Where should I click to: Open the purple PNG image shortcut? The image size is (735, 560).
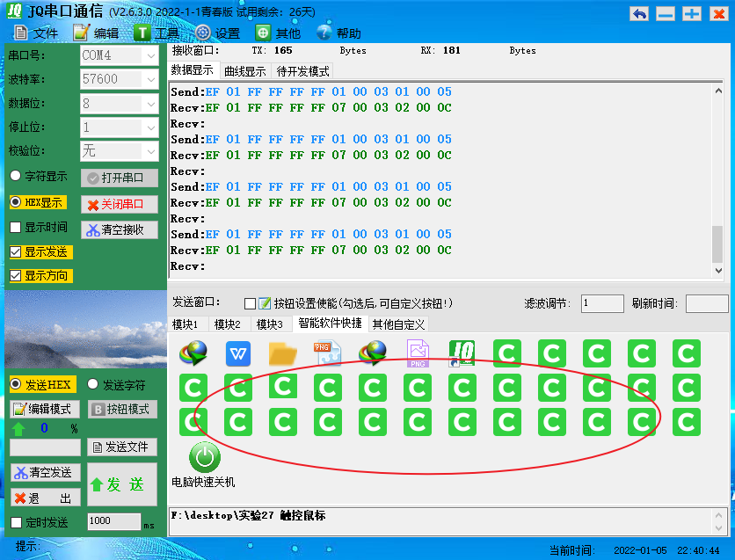click(x=418, y=353)
